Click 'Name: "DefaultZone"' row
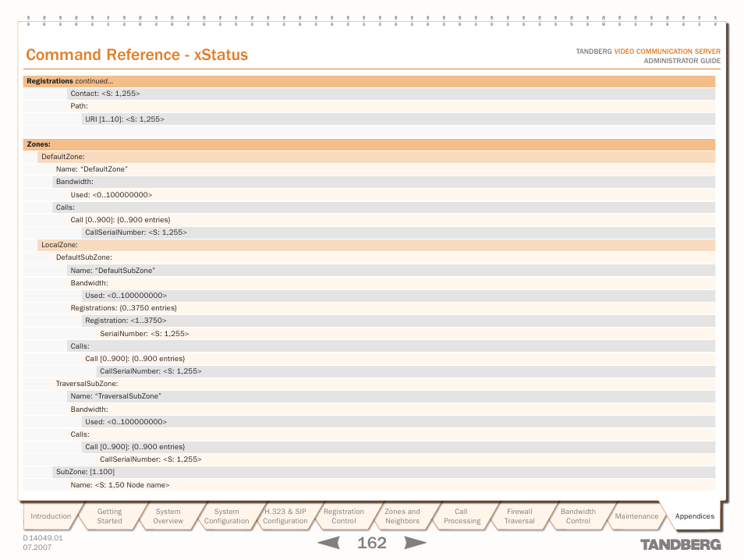The width and height of the screenshot is (744, 560). (384, 169)
